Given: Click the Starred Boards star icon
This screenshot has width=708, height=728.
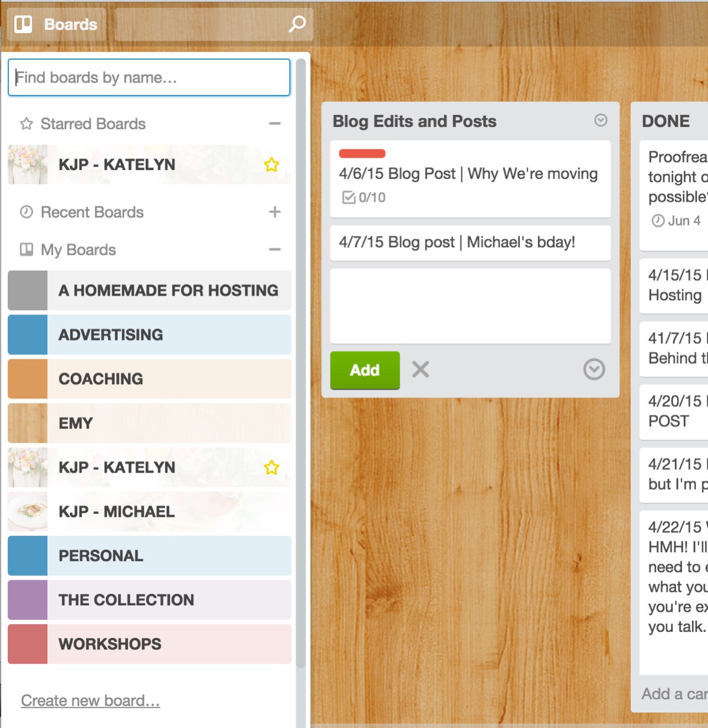Looking at the screenshot, I should click(x=27, y=124).
